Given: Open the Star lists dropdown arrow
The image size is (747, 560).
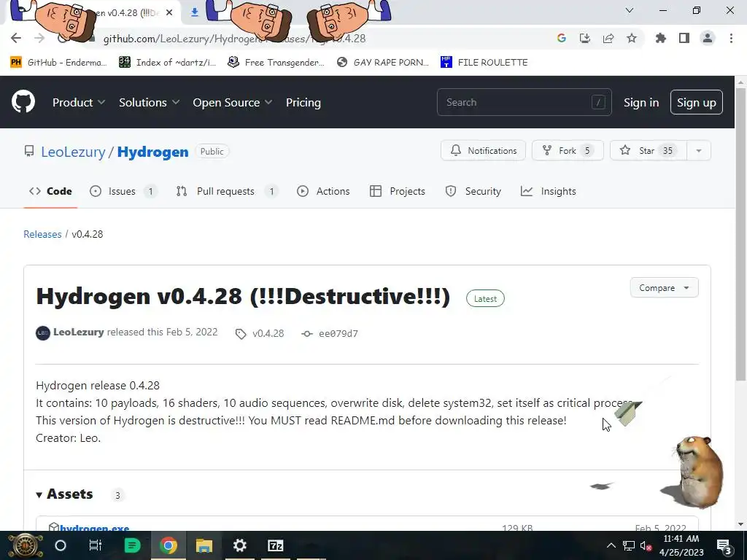Looking at the screenshot, I should (x=699, y=150).
